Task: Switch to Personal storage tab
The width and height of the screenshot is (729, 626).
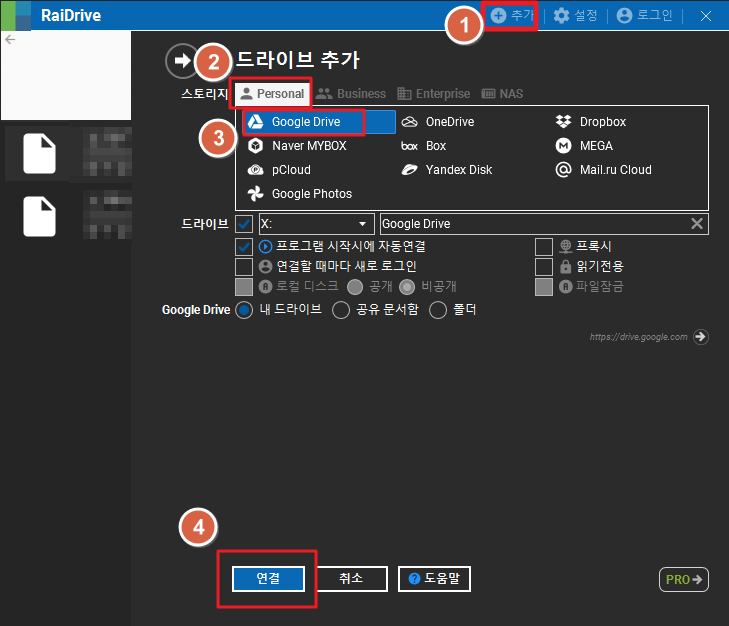Action: [x=272, y=94]
